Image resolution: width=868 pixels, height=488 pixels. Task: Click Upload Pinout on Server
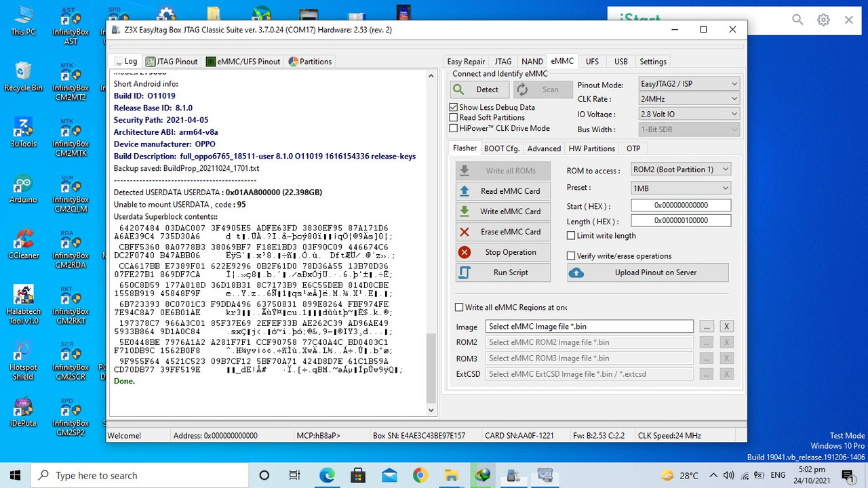648,272
